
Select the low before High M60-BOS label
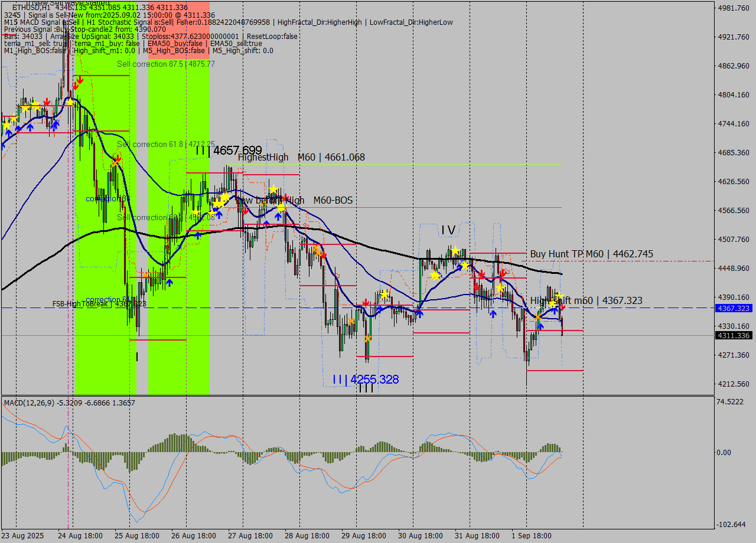click(x=294, y=201)
